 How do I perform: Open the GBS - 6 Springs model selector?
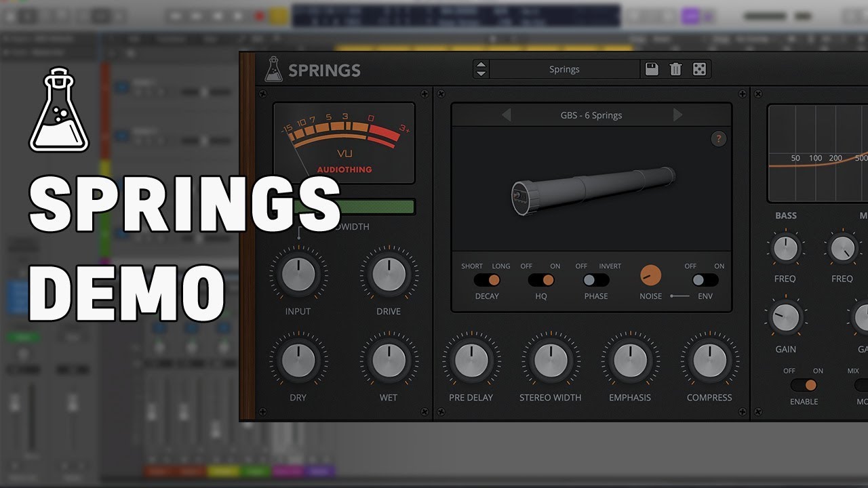pyautogui.click(x=591, y=115)
